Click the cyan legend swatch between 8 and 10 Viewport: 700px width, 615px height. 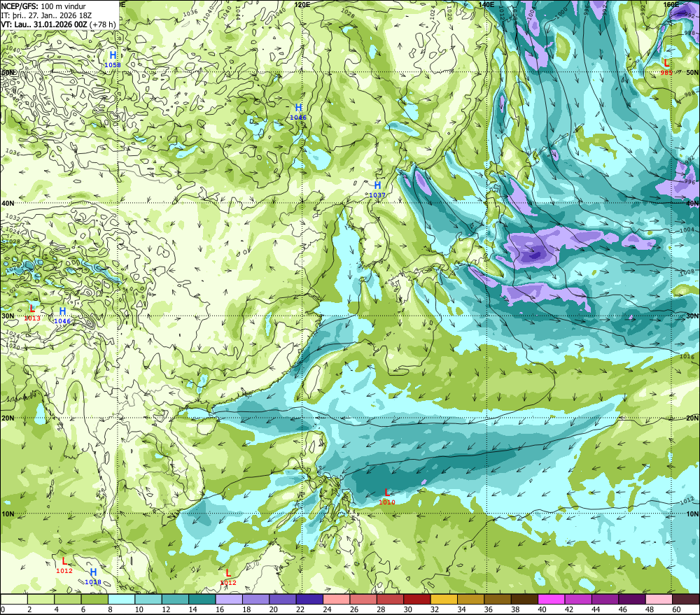click(121, 599)
